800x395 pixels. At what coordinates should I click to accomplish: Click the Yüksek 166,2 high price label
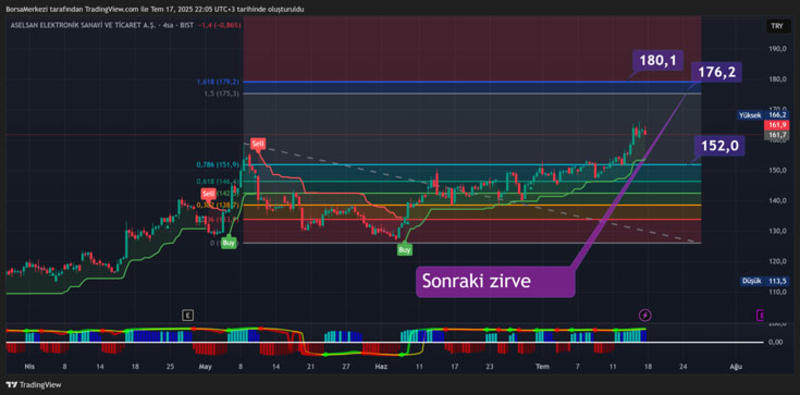click(762, 115)
